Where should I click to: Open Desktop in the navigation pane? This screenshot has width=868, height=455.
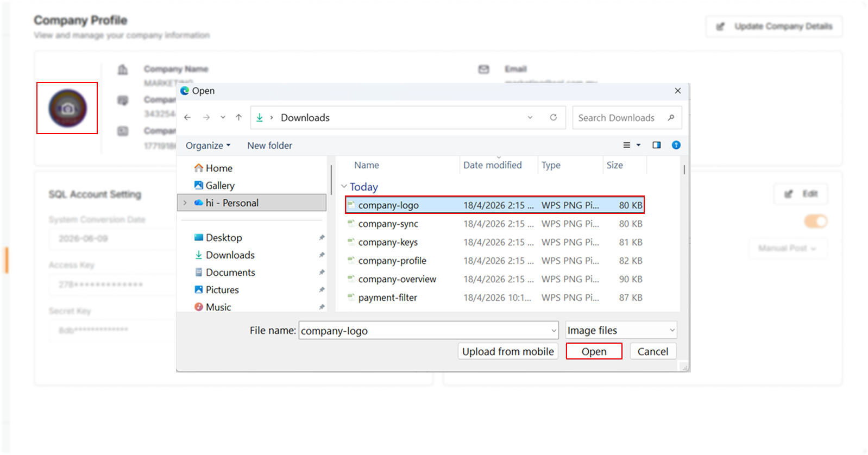218,238
